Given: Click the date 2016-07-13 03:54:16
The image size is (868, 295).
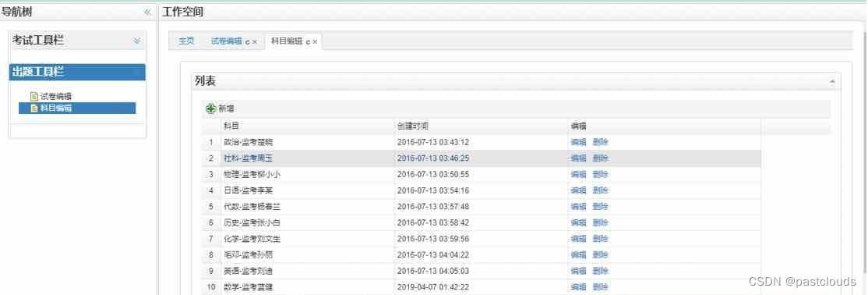Looking at the screenshot, I should [x=433, y=190].
